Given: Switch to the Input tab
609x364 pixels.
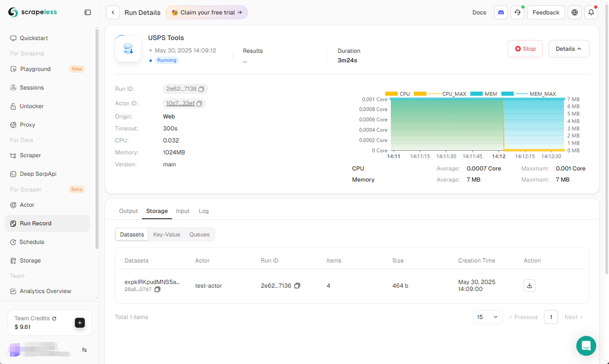Looking at the screenshot, I should click(183, 211).
